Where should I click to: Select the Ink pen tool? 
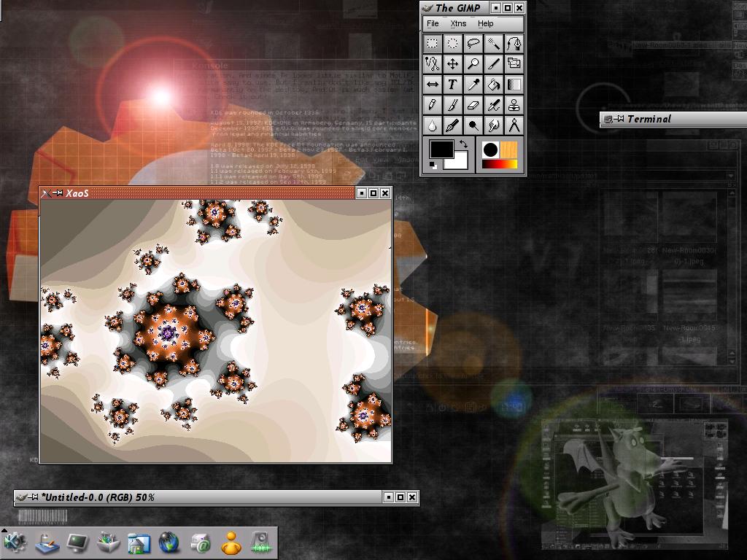coord(452,125)
